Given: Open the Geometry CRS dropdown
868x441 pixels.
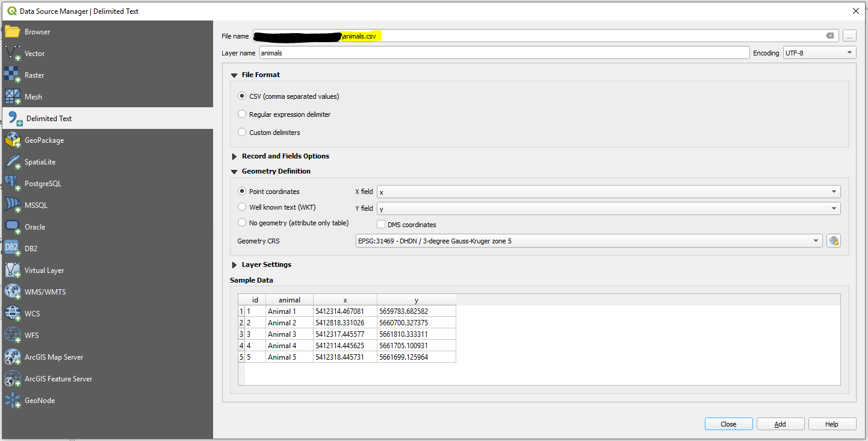Looking at the screenshot, I should [589, 241].
